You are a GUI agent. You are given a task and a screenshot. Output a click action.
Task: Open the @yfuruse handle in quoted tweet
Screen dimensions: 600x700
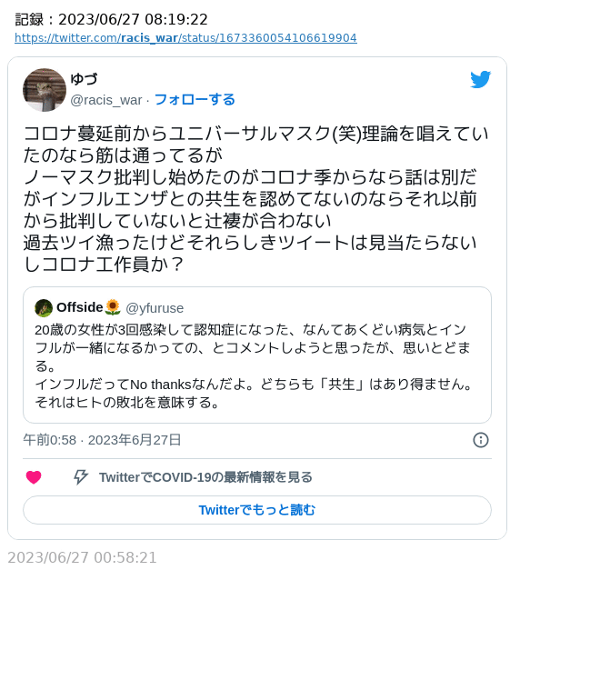click(x=155, y=308)
